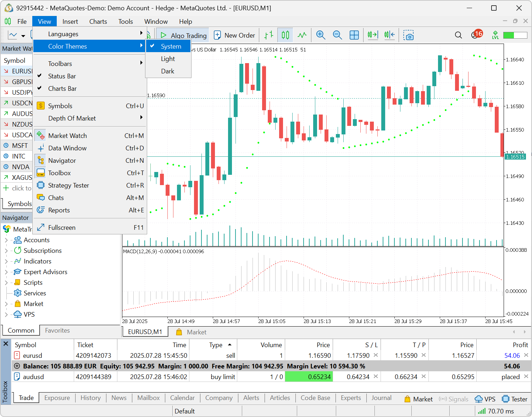Toggle the Status Bar checkmark option
The image size is (532, 417).
pyautogui.click(x=62, y=76)
